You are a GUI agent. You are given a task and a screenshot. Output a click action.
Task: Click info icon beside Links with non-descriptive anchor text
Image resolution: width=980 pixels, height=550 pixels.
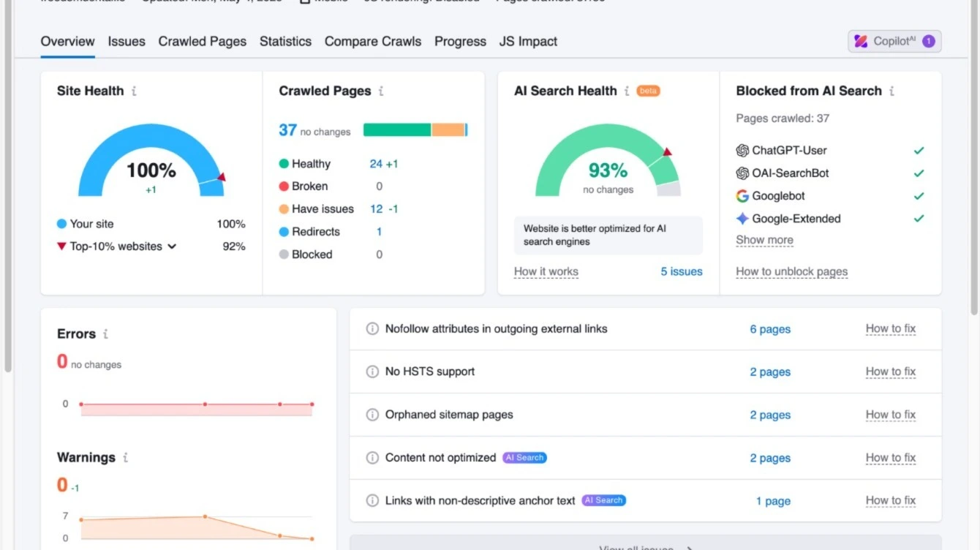[x=372, y=501]
